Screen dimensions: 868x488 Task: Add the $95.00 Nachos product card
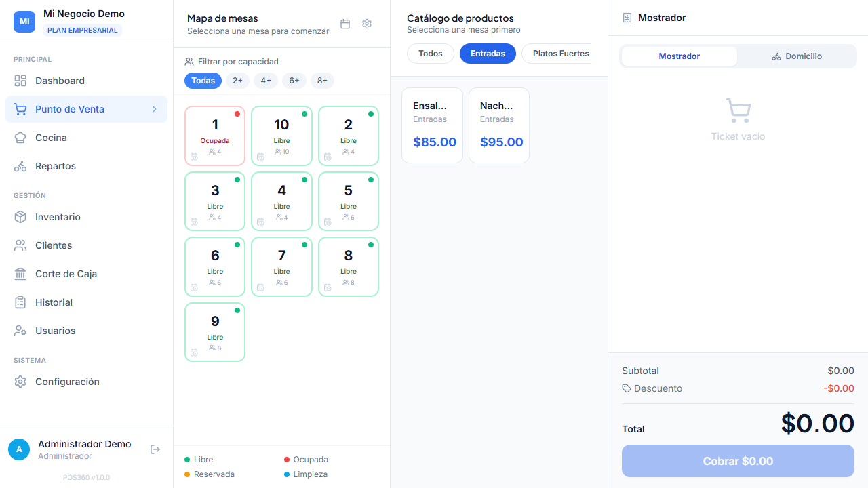point(499,125)
